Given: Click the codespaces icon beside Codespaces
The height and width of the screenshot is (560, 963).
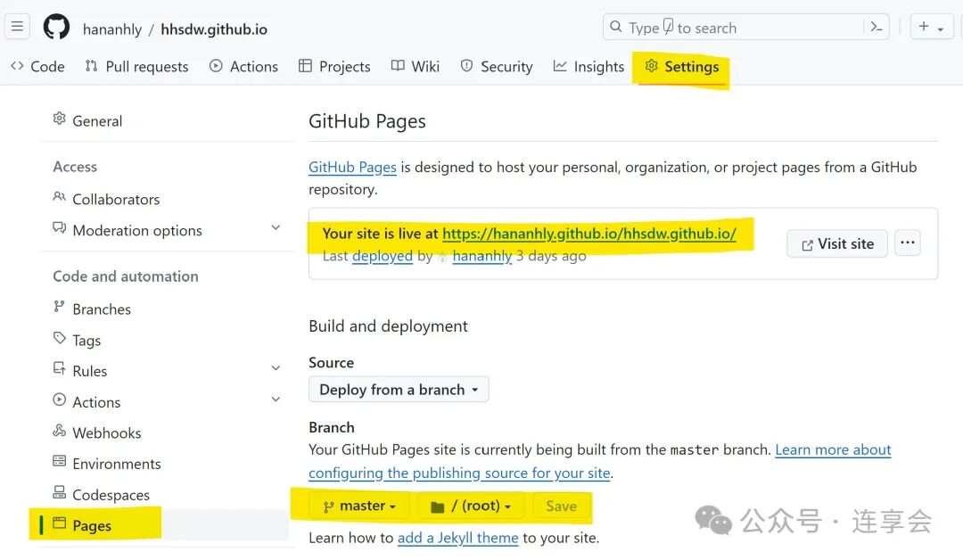Looking at the screenshot, I should pyautogui.click(x=59, y=492).
